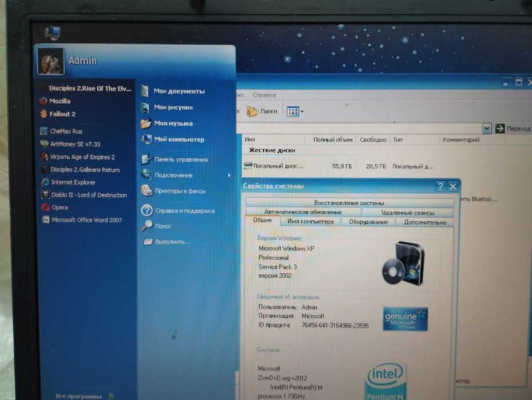Open Принтеры и факсы

tap(174, 191)
